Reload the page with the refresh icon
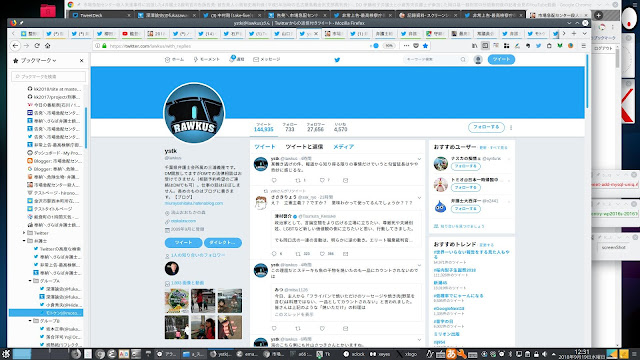640x360 pixels. (x=37, y=46)
